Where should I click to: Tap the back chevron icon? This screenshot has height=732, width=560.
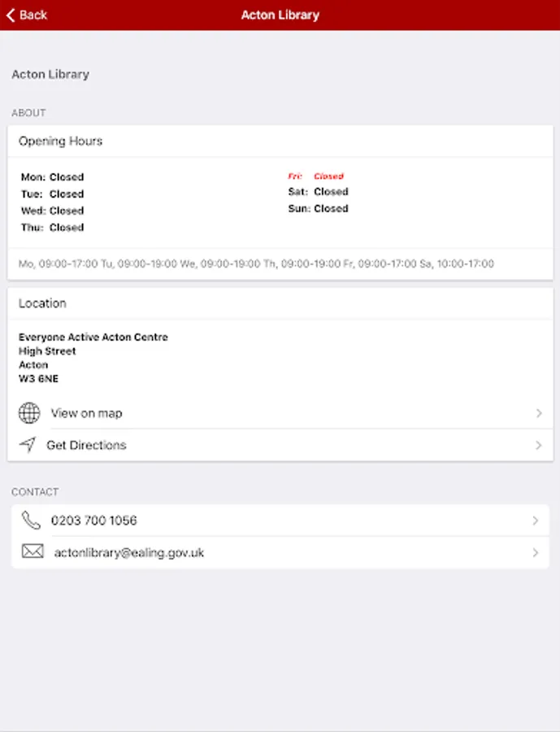point(11,15)
